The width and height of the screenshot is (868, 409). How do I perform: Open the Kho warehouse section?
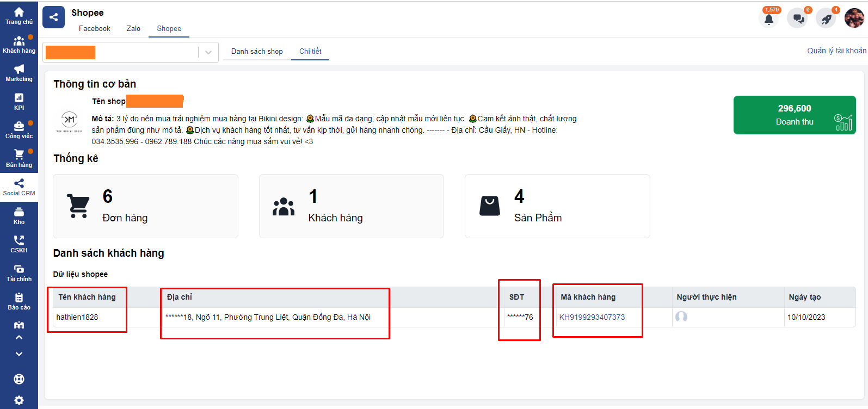click(19, 216)
